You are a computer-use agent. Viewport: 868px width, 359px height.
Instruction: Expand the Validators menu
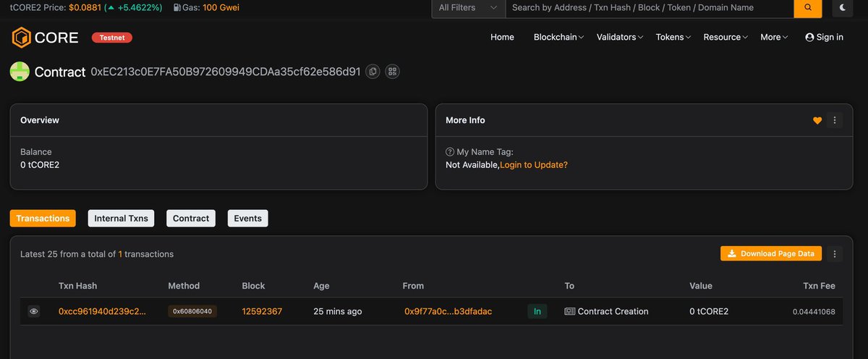pyautogui.click(x=620, y=37)
